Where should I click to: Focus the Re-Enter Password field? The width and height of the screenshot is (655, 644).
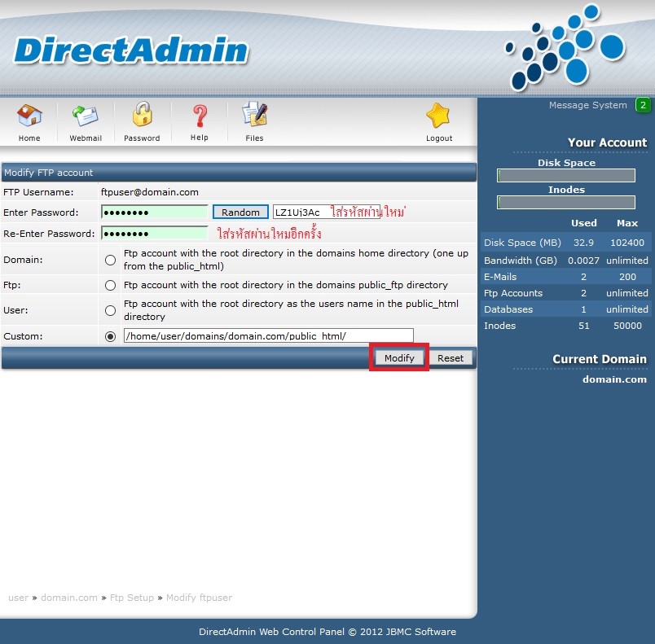[155, 234]
